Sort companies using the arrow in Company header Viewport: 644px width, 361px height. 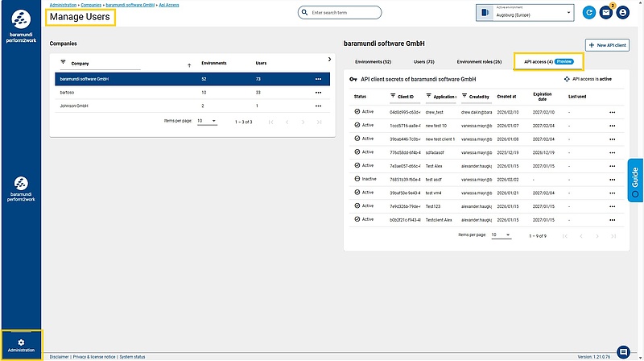click(189, 64)
